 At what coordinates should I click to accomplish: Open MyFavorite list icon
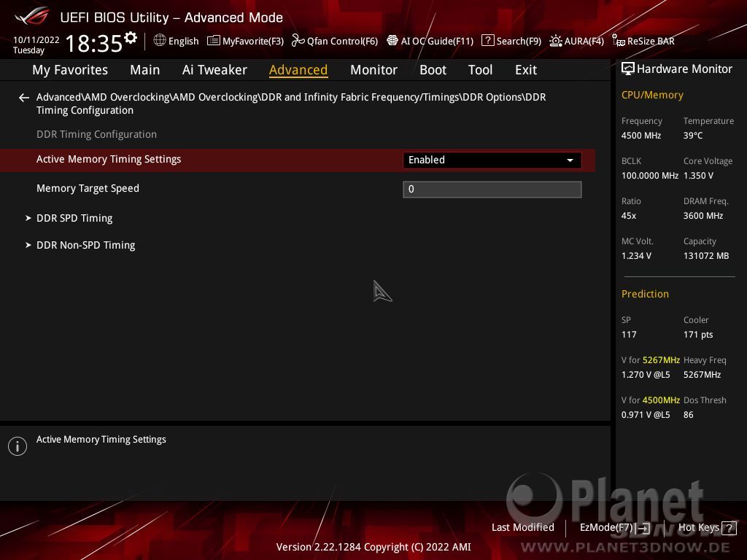214,41
